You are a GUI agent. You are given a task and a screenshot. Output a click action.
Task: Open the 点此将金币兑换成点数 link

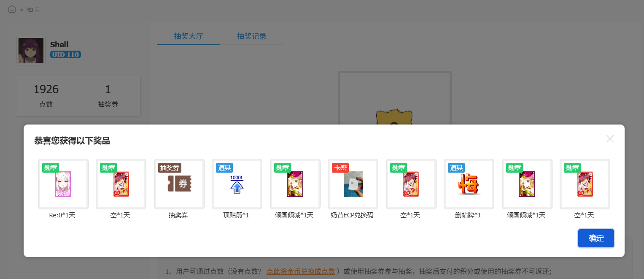300,271
